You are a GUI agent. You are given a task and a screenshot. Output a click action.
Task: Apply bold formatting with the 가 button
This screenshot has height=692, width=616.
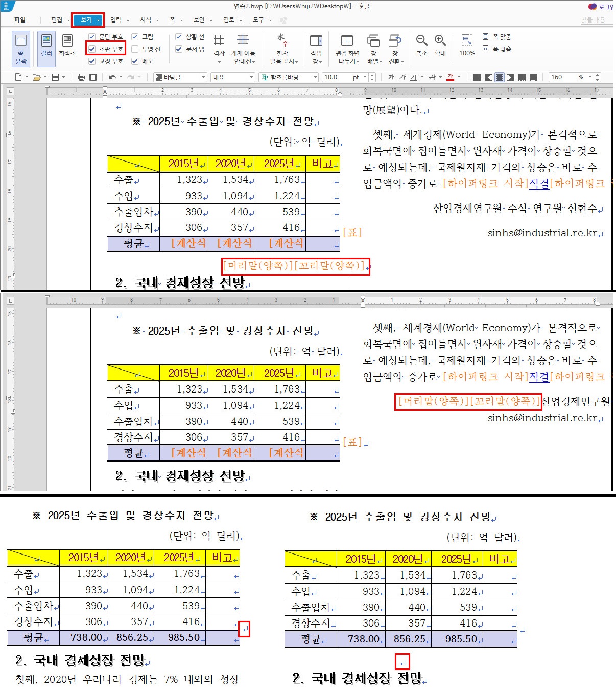point(391,77)
